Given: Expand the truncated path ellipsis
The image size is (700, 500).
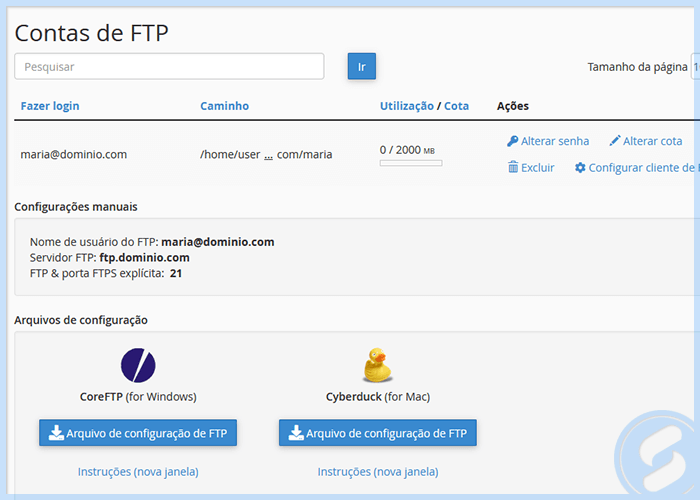Looking at the screenshot, I should (x=268, y=155).
